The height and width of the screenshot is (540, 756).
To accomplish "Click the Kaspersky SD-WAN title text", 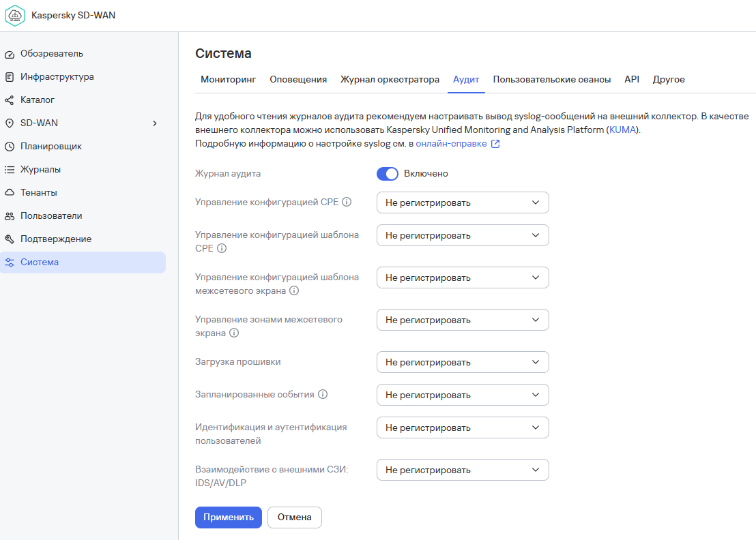I will pyautogui.click(x=73, y=16).
